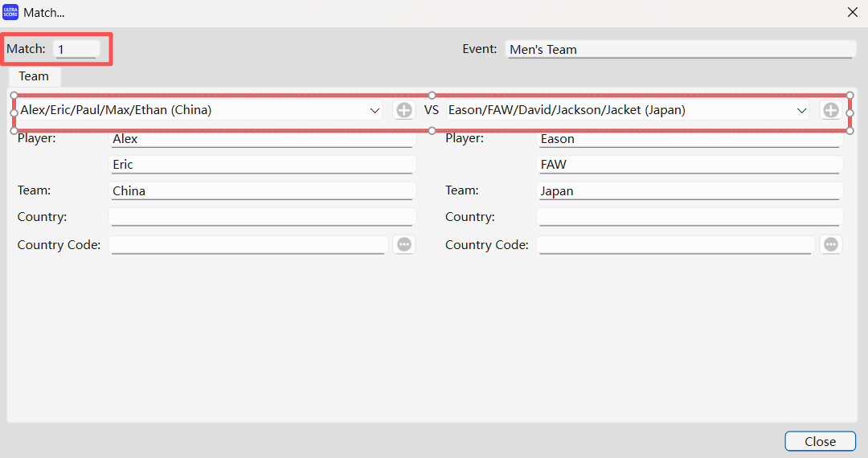868x458 pixels.
Task: Open the country code picker for Japan's side
Action: [831, 244]
